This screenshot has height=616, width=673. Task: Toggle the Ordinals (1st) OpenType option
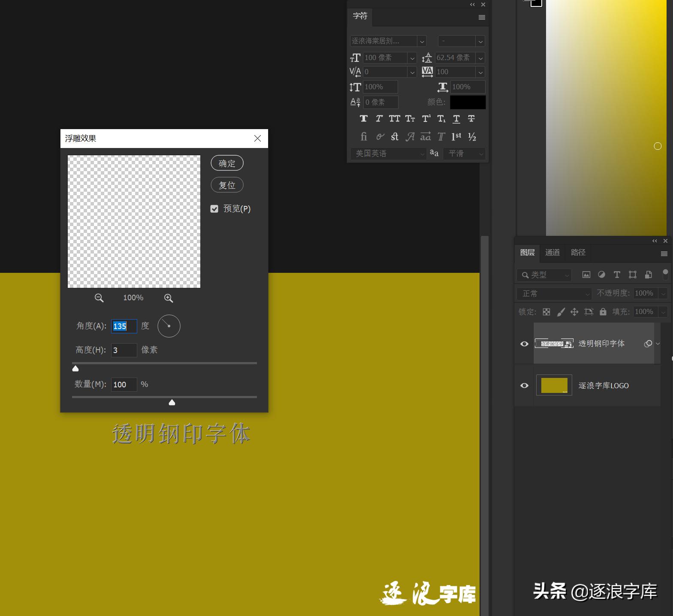456,136
